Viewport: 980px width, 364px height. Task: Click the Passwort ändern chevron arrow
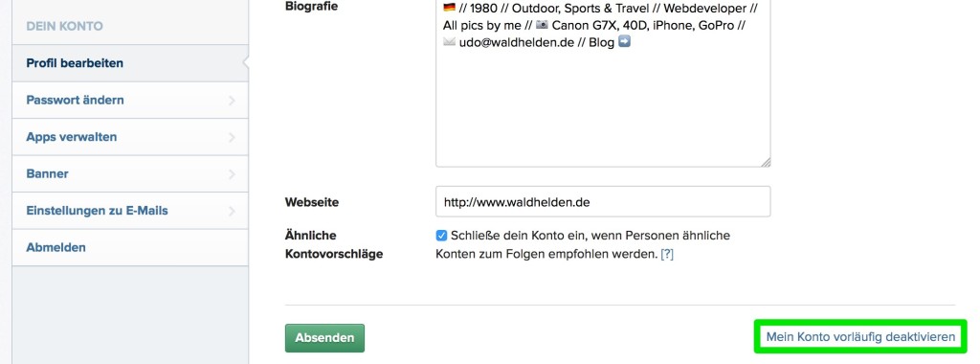click(x=232, y=100)
